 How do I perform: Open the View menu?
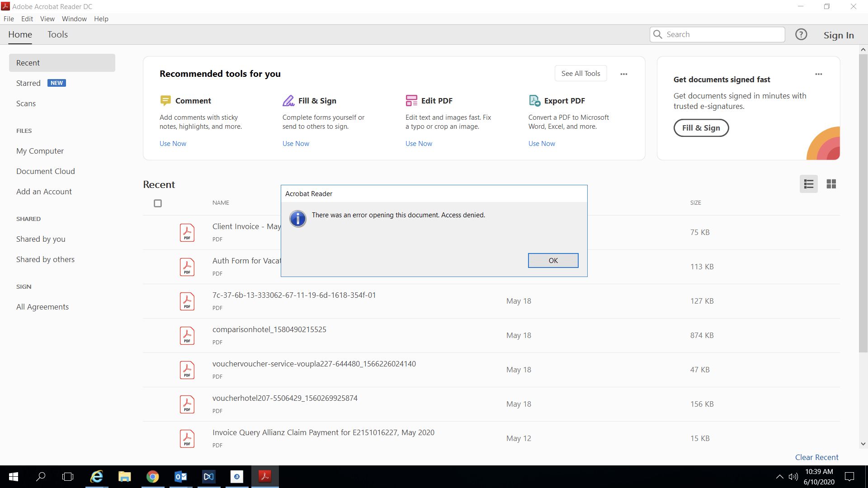point(47,19)
